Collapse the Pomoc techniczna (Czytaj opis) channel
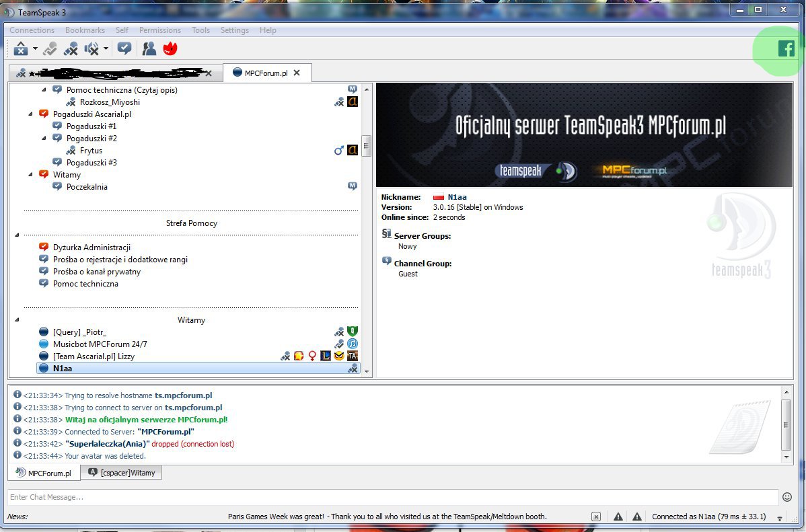Image resolution: width=806 pixels, height=532 pixels. tap(44, 90)
